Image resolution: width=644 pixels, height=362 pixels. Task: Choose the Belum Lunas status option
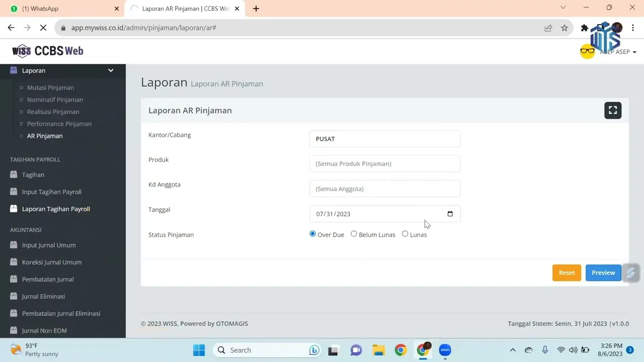click(354, 234)
